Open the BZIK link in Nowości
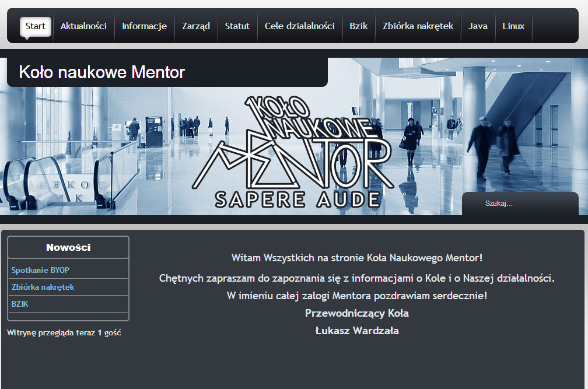The width and height of the screenshot is (588, 389). [19, 304]
